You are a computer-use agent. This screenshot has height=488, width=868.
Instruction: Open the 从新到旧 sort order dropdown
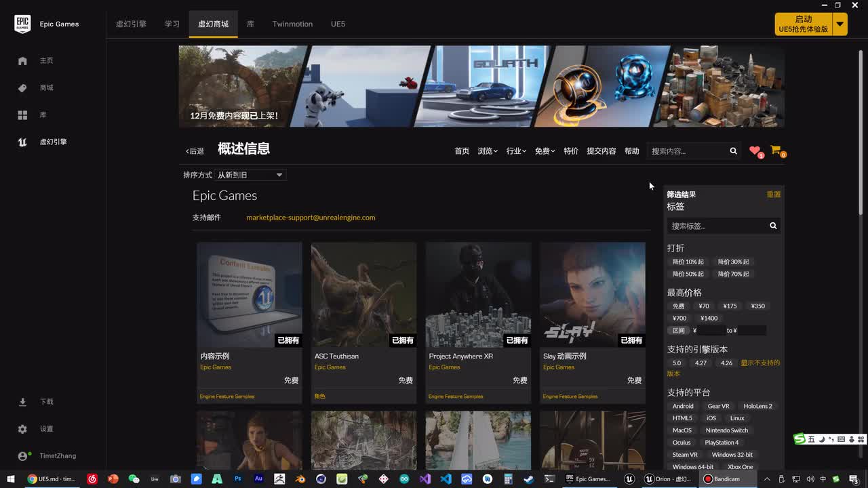(250, 175)
